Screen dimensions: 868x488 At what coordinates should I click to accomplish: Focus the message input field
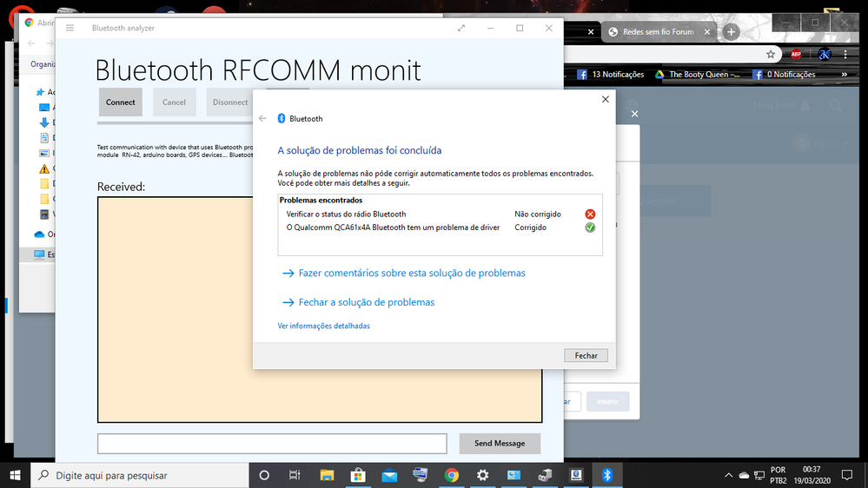tap(272, 444)
